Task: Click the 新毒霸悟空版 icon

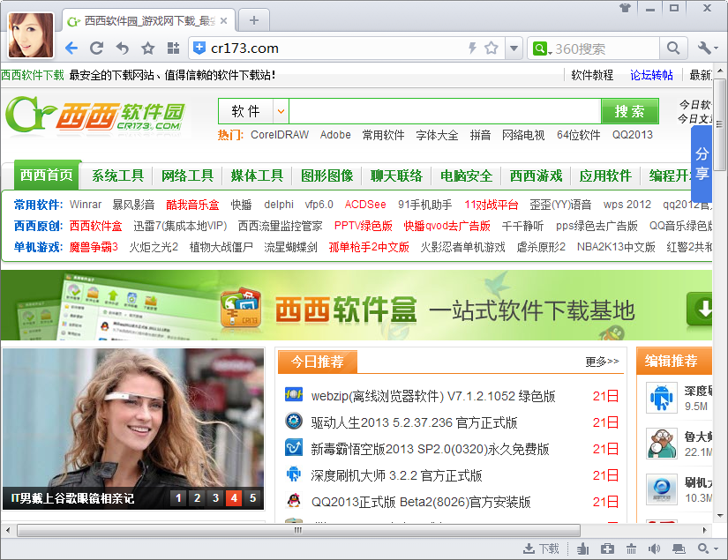Action: 294,447
